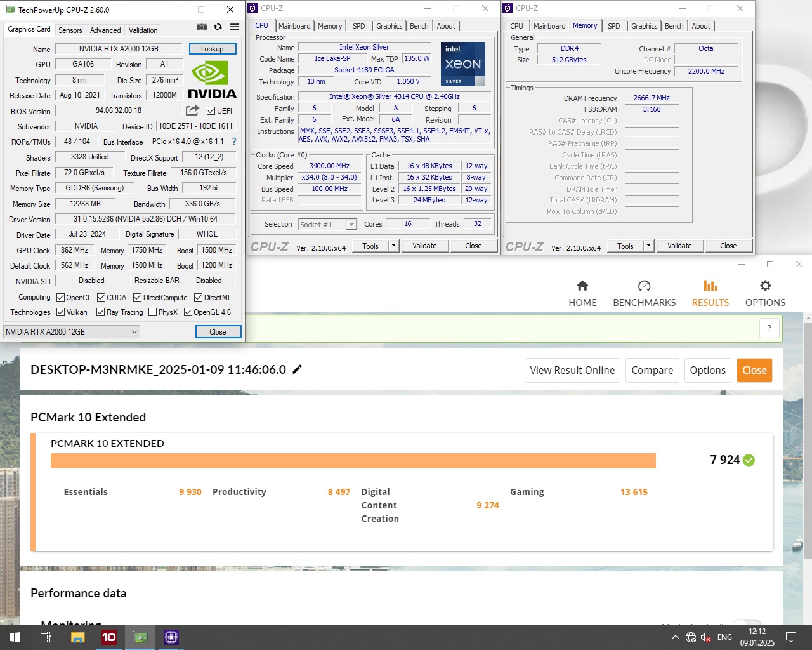Open PCMark BENCHMARKS gauge icon
The image size is (812, 650).
click(644, 286)
